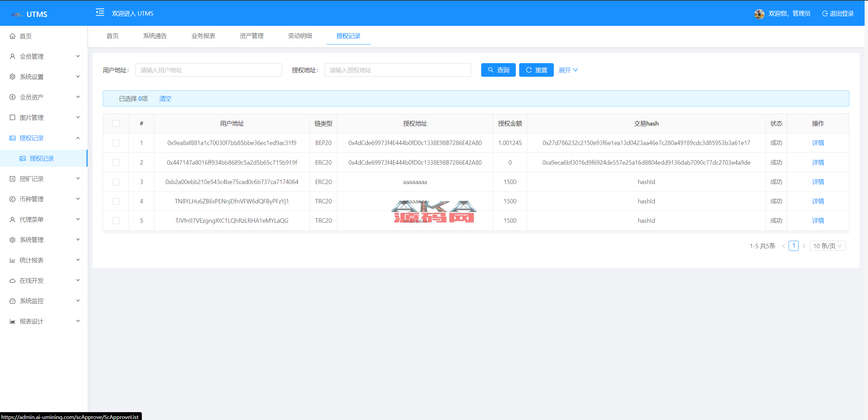Expand more filters with 展开
This screenshot has width=868, height=420.
tap(568, 70)
